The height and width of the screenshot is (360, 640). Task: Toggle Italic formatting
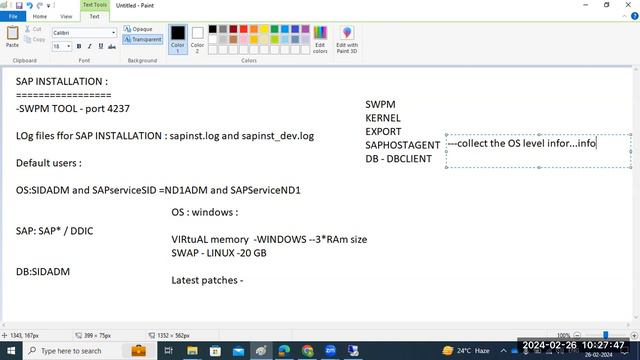point(90,47)
